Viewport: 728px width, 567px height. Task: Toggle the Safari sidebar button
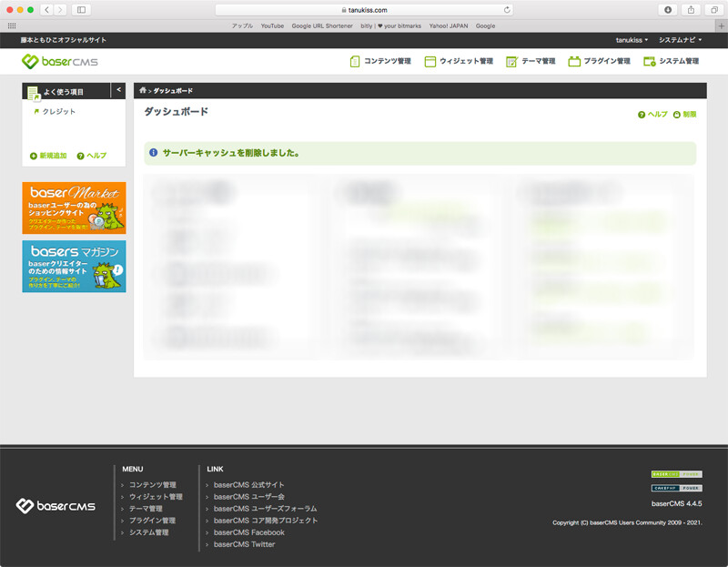(x=81, y=10)
